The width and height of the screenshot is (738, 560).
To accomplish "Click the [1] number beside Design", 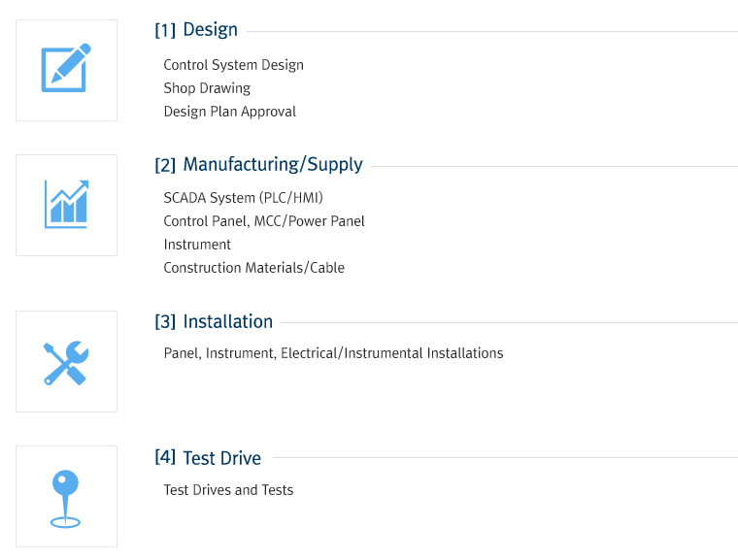I will (x=165, y=31).
